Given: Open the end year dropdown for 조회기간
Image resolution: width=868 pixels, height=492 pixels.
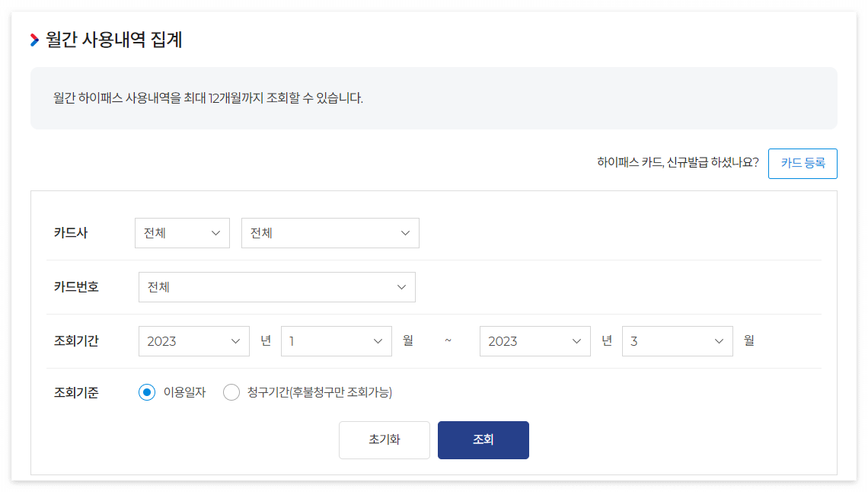Looking at the screenshot, I should pos(535,340).
